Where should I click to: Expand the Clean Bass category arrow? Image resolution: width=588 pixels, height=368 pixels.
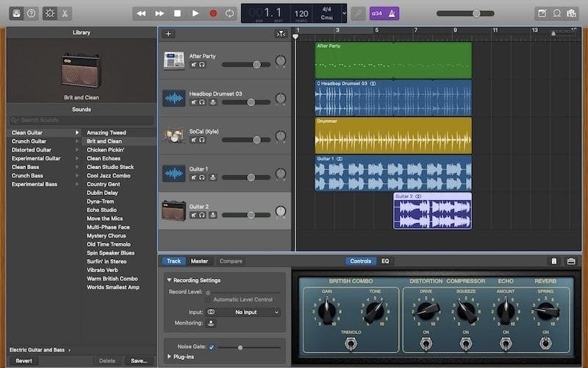point(77,167)
